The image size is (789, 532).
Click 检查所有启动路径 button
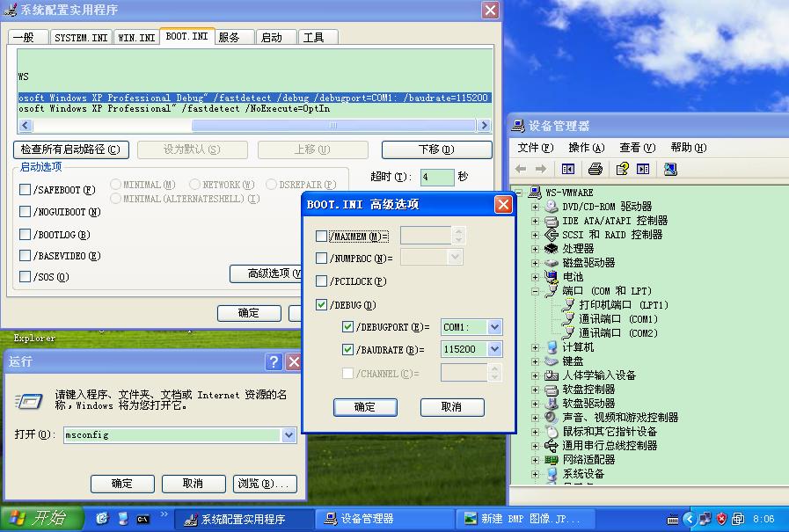[x=71, y=149]
